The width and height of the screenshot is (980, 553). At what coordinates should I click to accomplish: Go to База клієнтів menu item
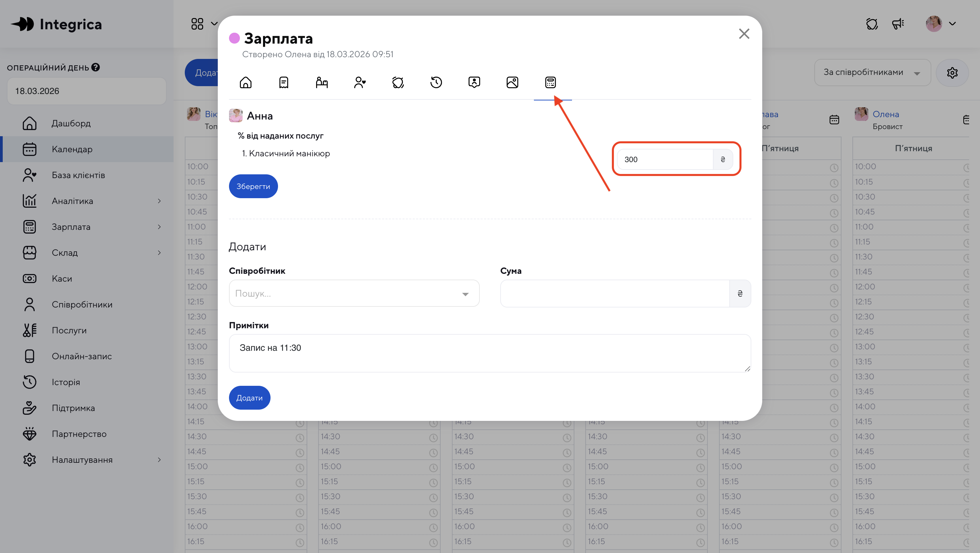(78, 175)
